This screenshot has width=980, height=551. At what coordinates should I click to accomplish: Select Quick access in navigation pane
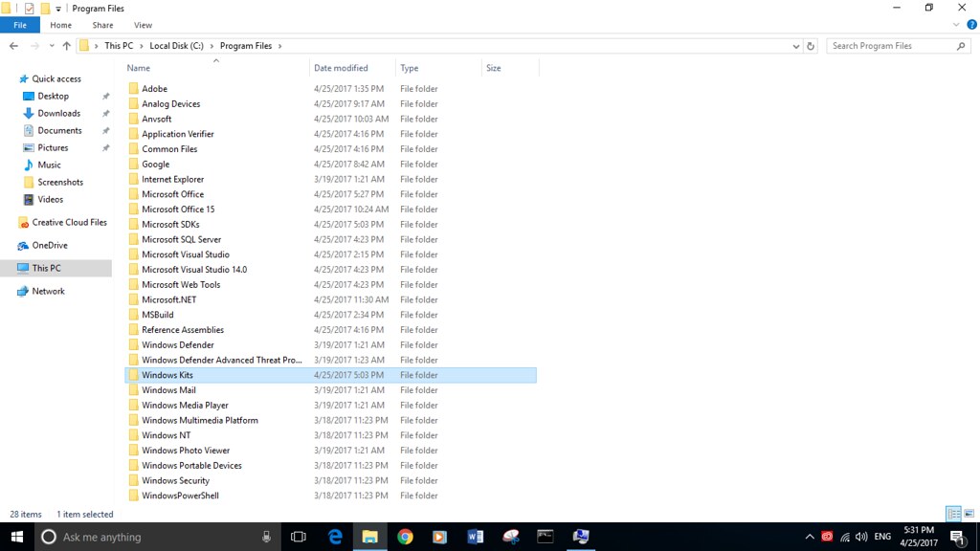coord(56,78)
